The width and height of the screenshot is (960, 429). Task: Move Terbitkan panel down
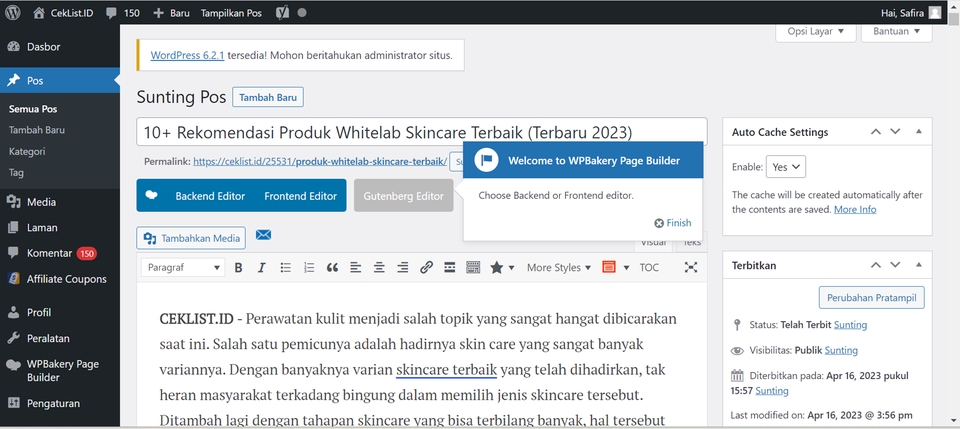(x=895, y=265)
